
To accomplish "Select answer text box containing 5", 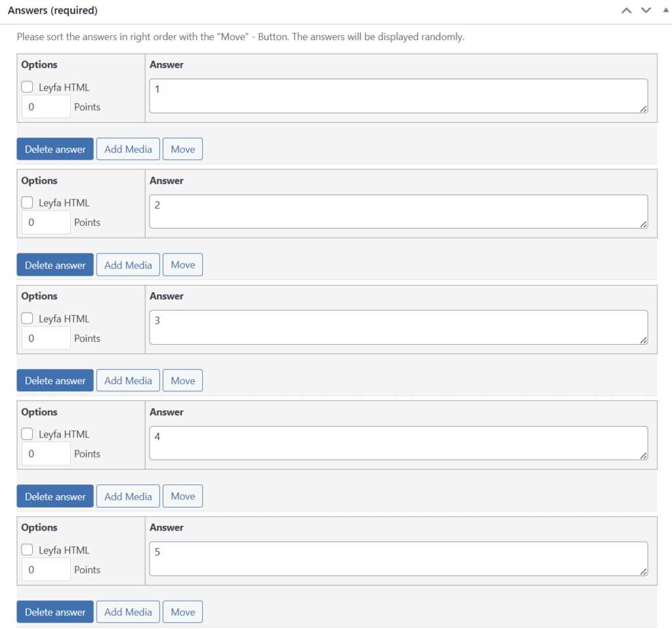I will [398, 559].
